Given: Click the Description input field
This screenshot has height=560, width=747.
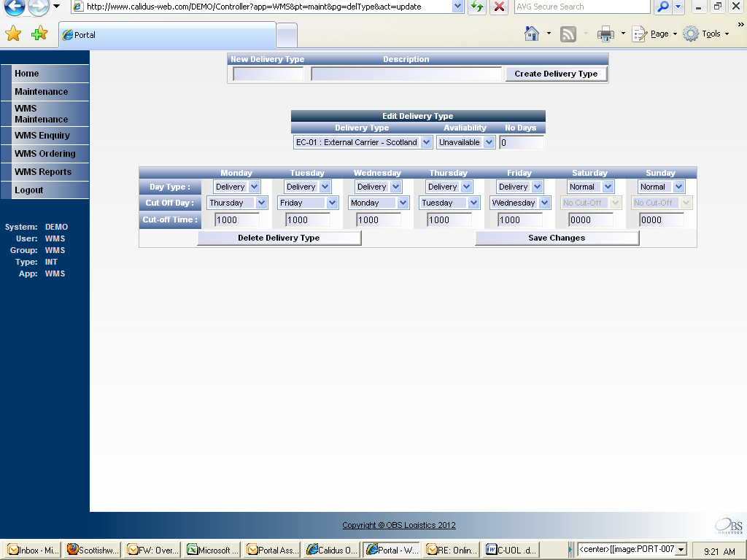Looking at the screenshot, I should click(406, 74).
